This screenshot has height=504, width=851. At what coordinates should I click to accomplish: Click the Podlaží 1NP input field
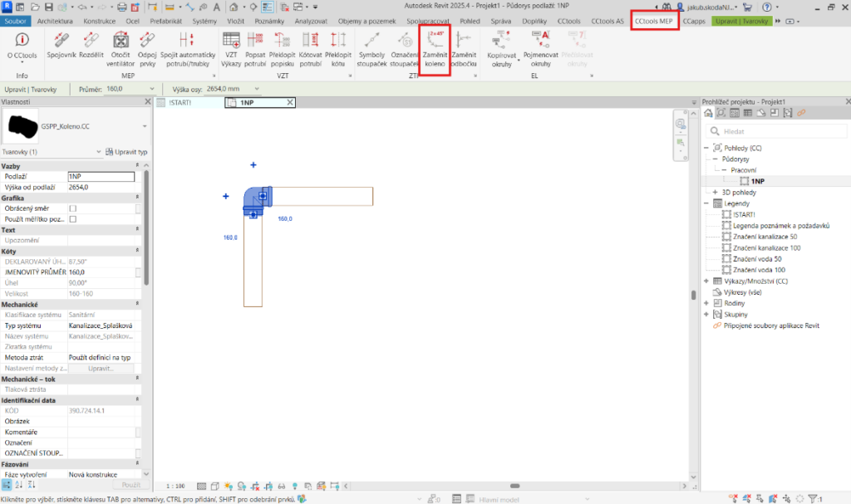[x=101, y=176]
